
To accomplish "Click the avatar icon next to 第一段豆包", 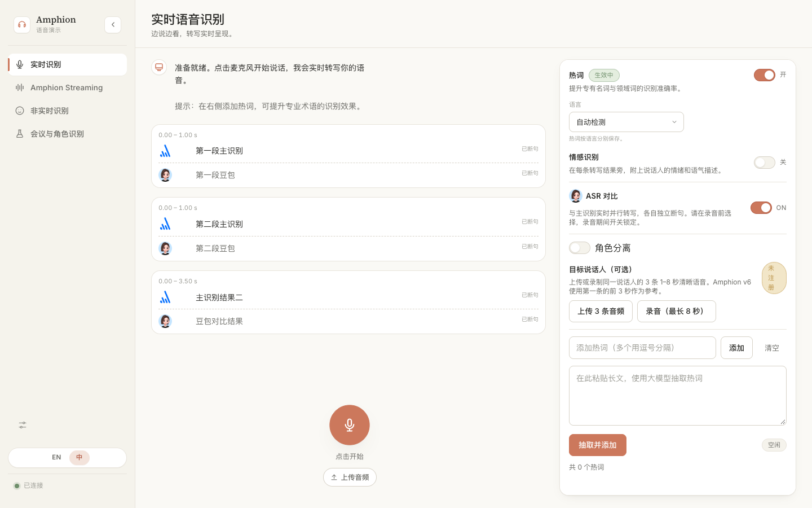I will pyautogui.click(x=165, y=175).
